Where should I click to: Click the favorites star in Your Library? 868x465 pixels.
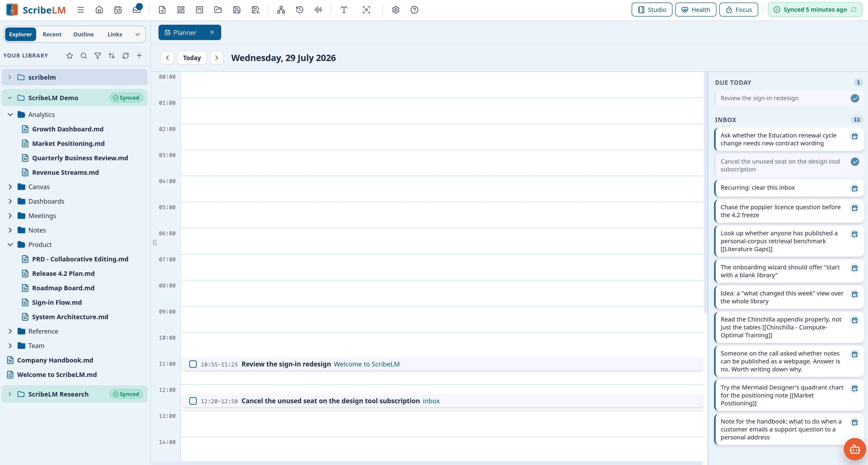point(70,55)
